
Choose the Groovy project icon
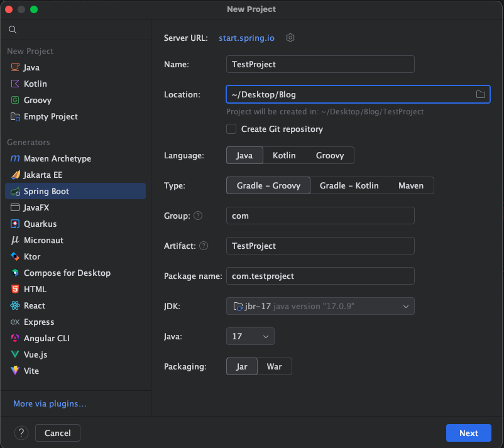pos(15,100)
